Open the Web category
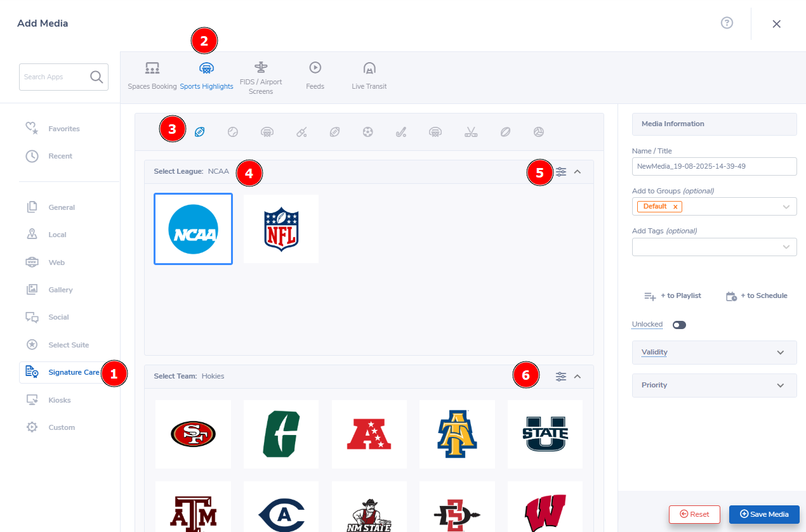Image resolution: width=806 pixels, height=532 pixels. tap(46, 263)
